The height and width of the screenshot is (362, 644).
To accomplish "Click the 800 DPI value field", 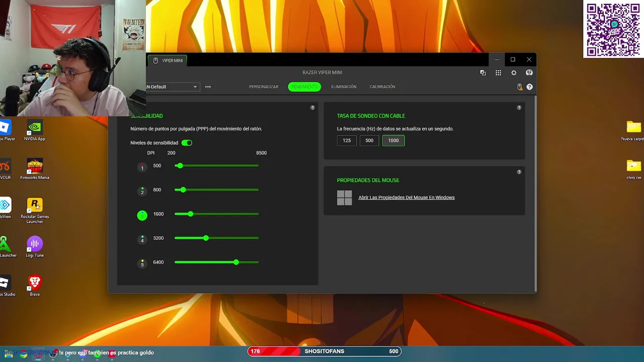I will 157,190.
